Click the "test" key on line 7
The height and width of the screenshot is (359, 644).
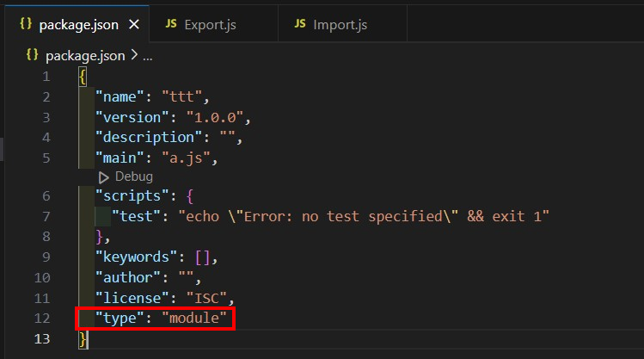point(136,216)
